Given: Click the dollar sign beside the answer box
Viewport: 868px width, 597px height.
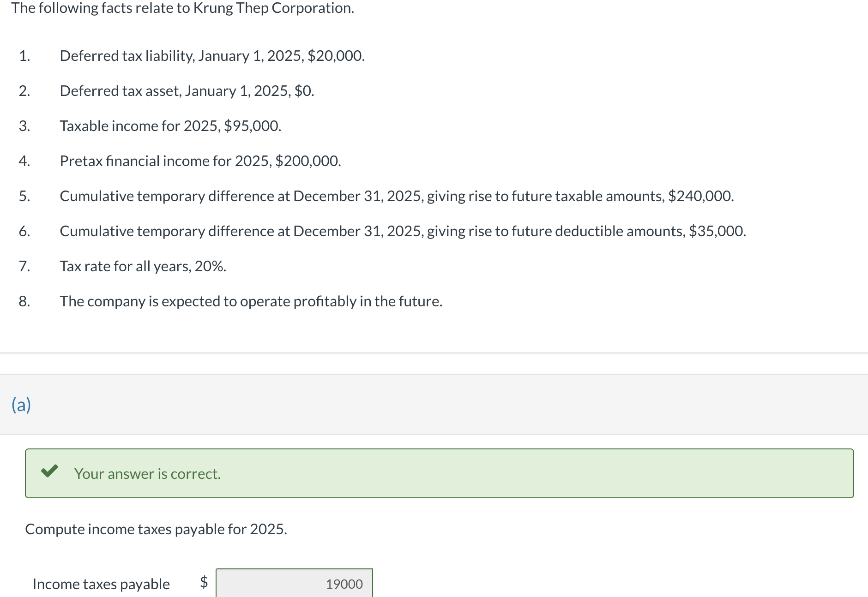Looking at the screenshot, I should 204,582.
